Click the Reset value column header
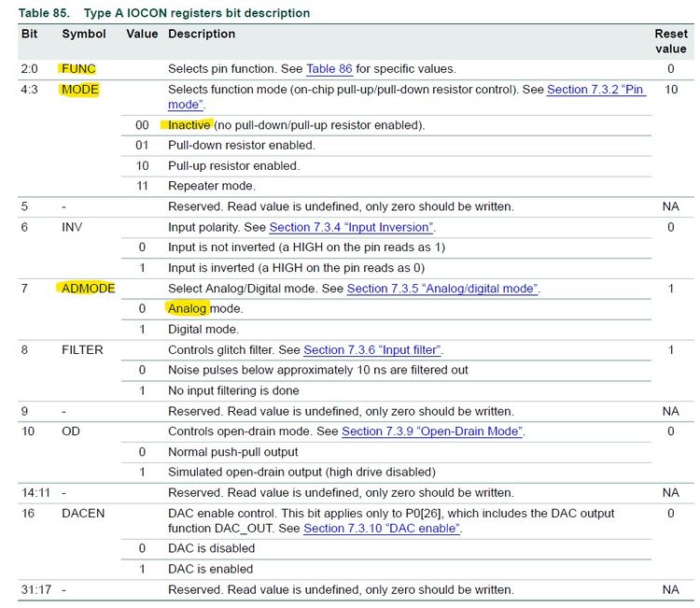Image resolution: width=700 pixels, height=608 pixels. coord(670,41)
